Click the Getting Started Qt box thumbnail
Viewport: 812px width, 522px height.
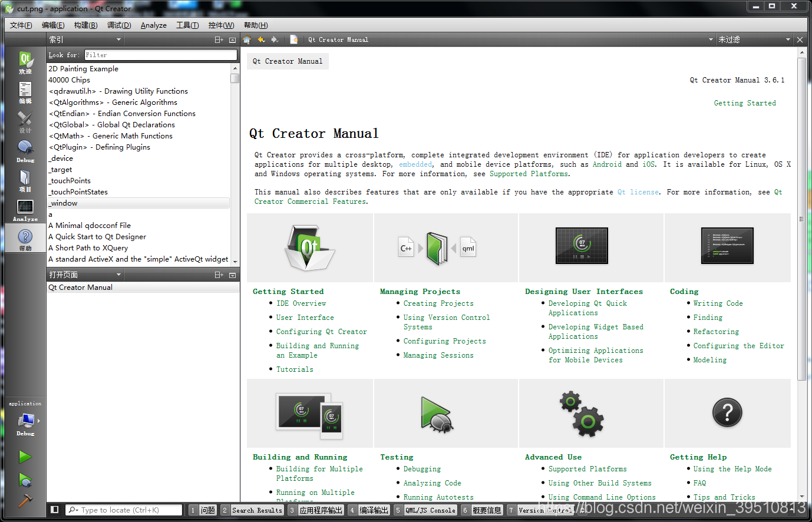(309, 247)
